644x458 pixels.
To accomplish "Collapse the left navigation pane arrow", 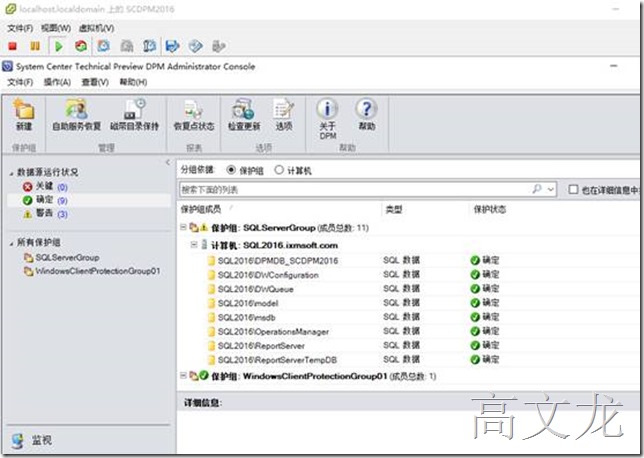I will coord(168,162).
